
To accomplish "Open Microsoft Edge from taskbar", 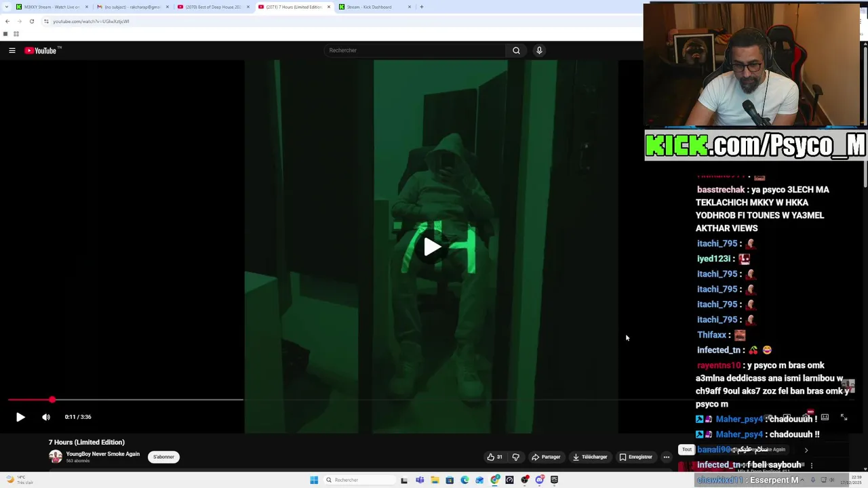I will 465,480.
